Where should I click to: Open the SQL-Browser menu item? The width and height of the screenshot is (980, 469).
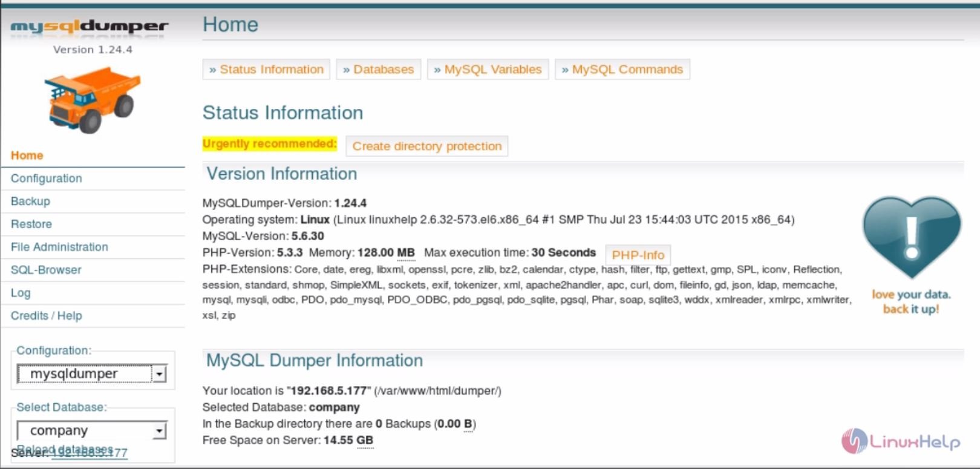click(46, 270)
